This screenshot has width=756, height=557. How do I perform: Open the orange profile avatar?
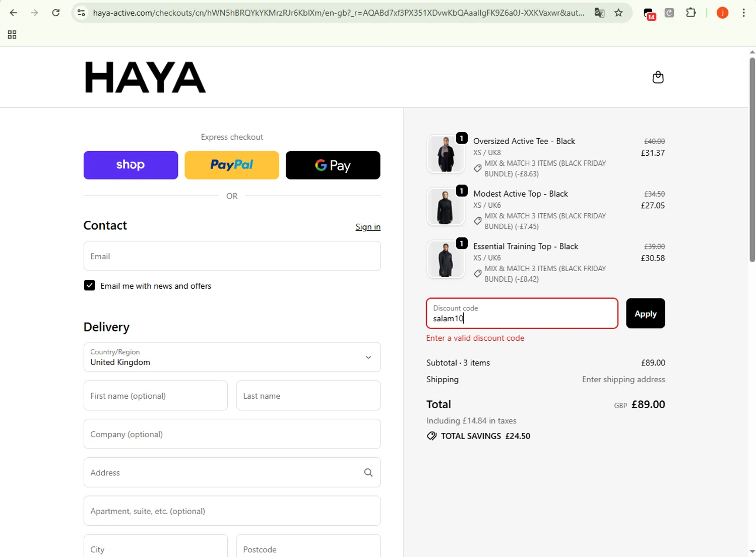point(722,13)
